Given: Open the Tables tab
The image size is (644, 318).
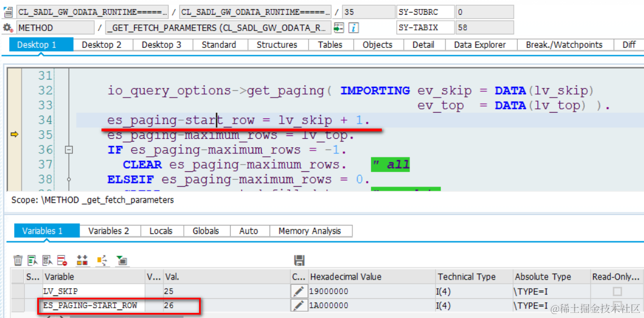Looking at the screenshot, I should coord(330,45).
